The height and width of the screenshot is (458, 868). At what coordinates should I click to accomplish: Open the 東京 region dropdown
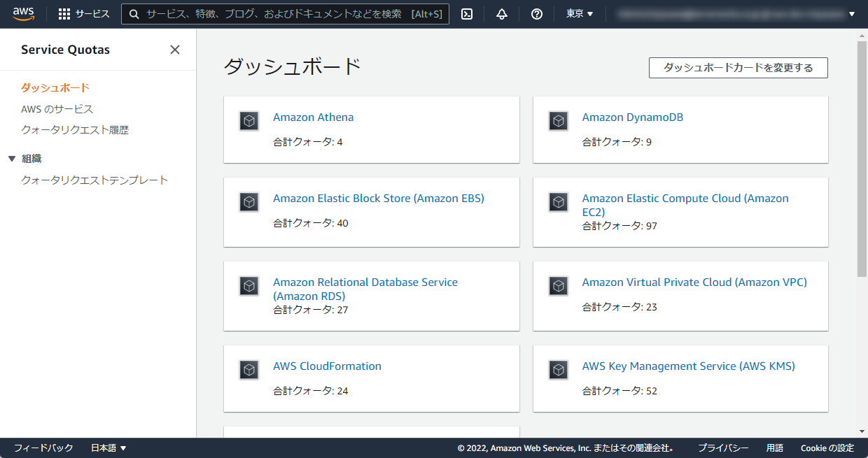tap(580, 14)
